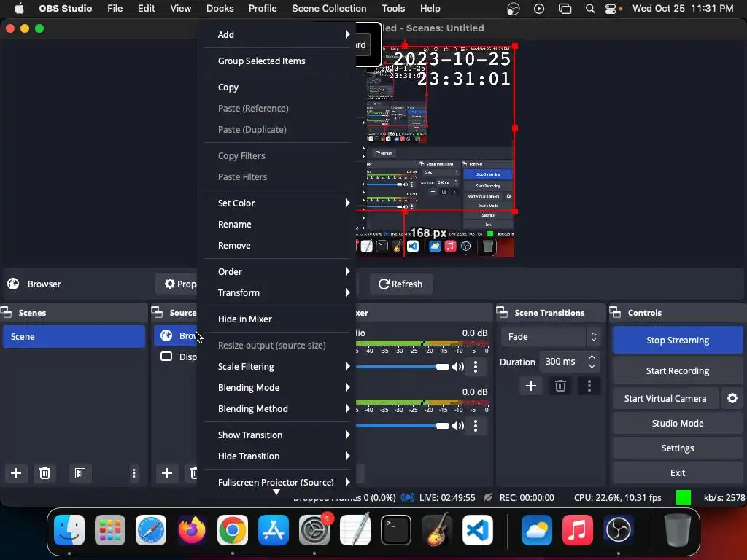Click the Browser globe icon in source toolbar
Screen dimensions: 747x560
(13, 284)
